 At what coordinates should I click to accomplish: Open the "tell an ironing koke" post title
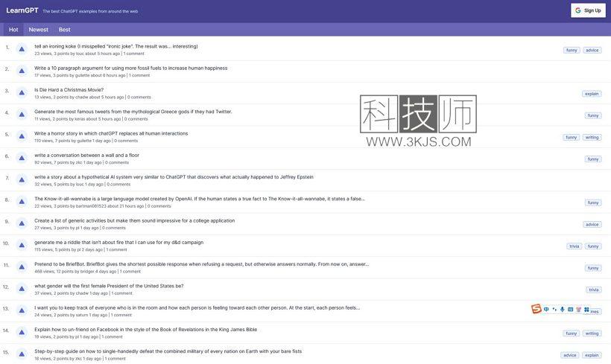[x=116, y=46]
